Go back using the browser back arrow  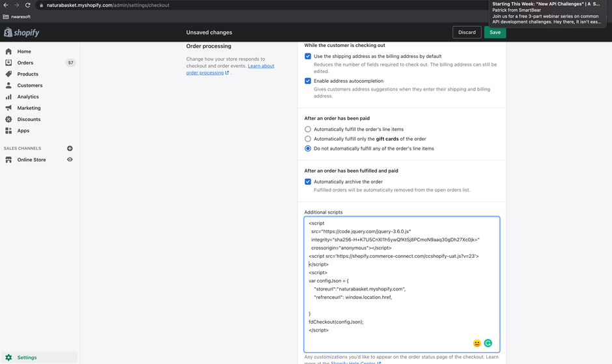[6, 5]
